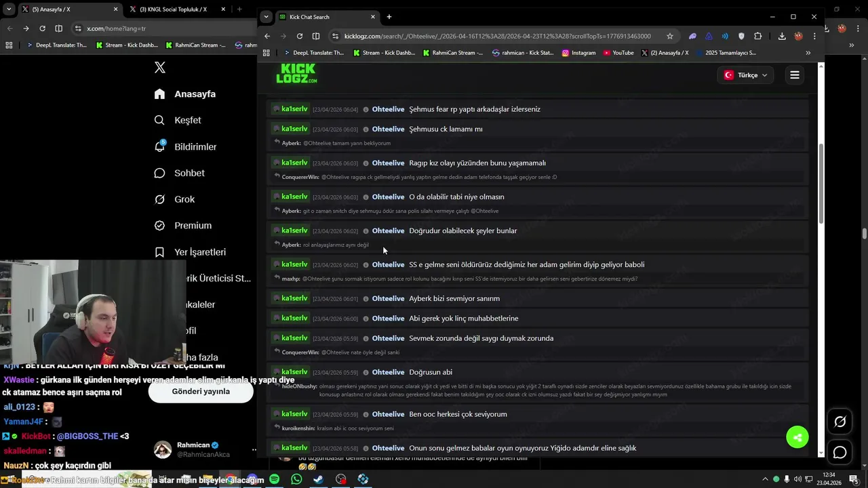Bookmark this page with the star icon
868x488 pixels.
pyautogui.click(x=670, y=36)
